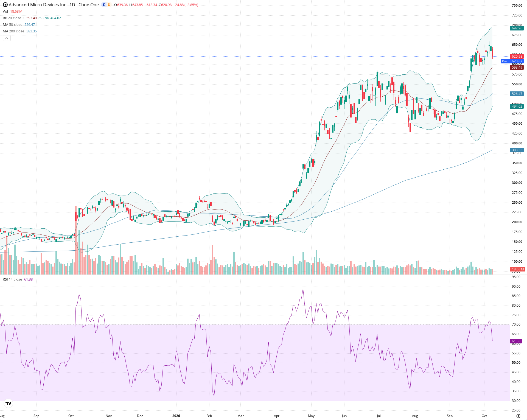
Task: Click the Sep label nearest Oct at right
Action: click(450, 416)
